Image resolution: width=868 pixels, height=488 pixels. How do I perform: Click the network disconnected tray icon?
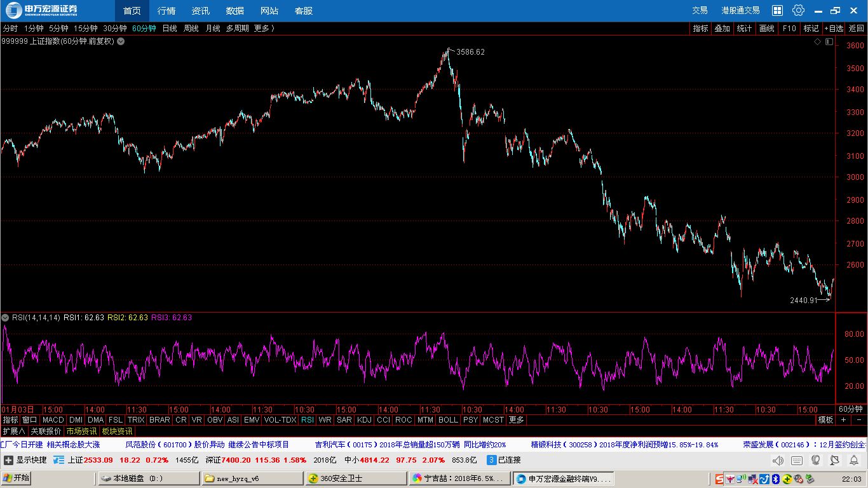point(753,478)
